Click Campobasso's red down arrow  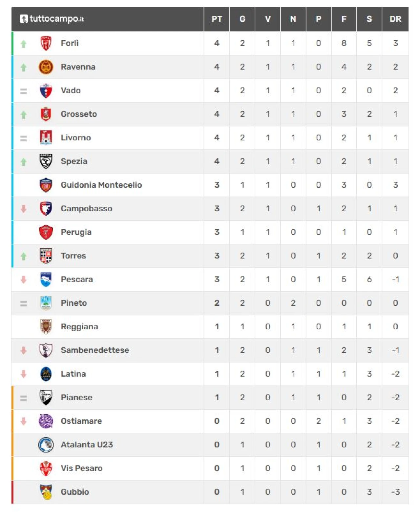(x=24, y=209)
